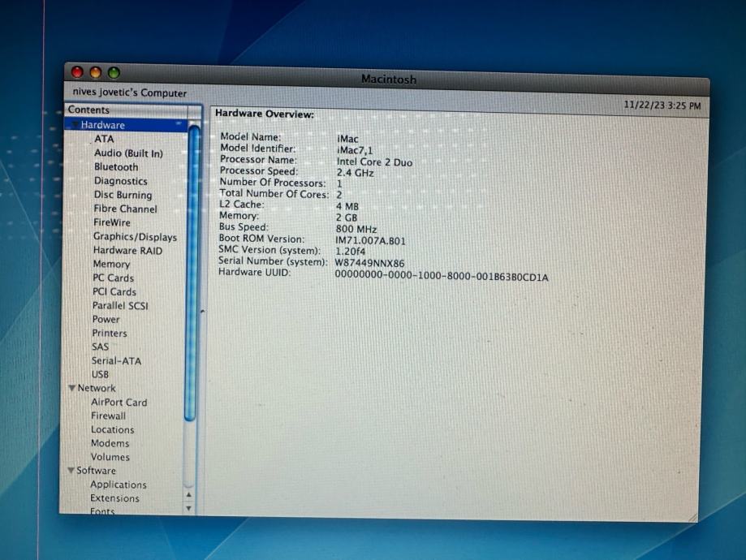Select ATA in the Contents list
The height and width of the screenshot is (560, 746).
[104, 139]
